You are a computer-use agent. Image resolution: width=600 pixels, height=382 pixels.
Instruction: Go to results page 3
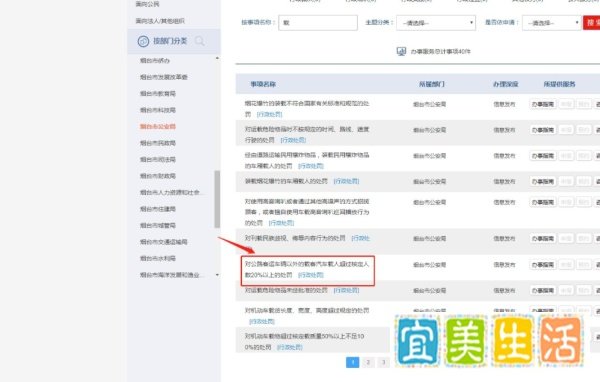tap(383, 362)
